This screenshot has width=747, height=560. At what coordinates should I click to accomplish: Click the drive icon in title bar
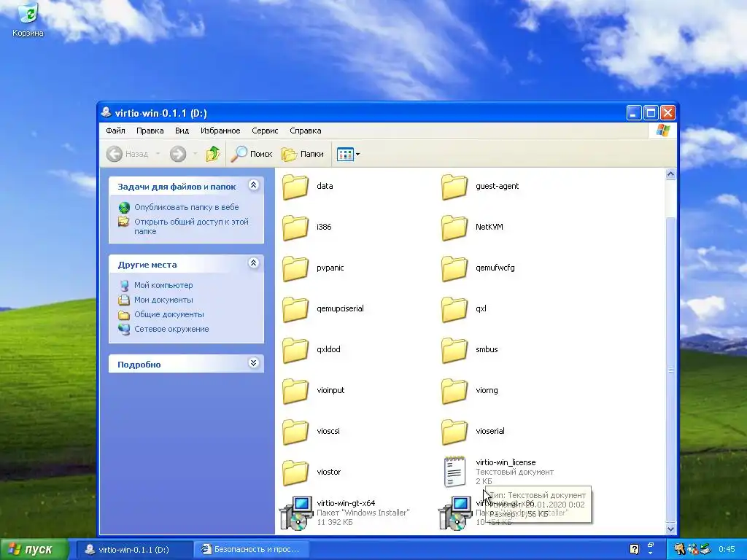coord(107,113)
